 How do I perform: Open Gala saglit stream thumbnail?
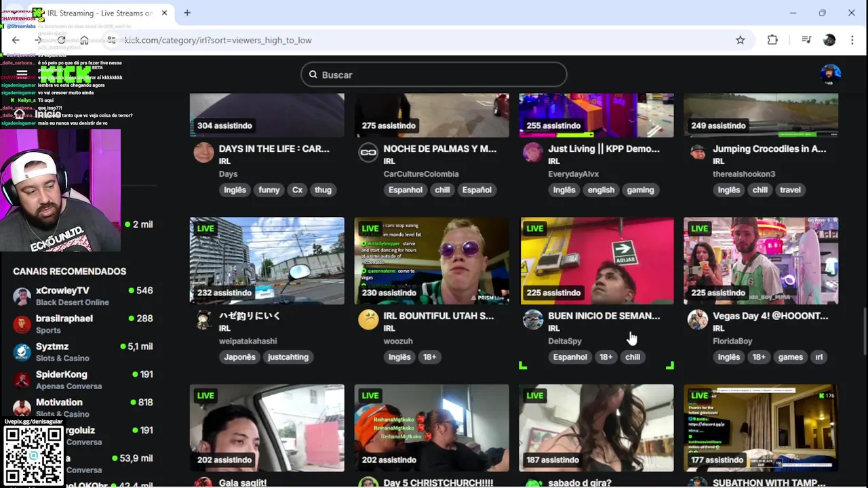(267, 428)
